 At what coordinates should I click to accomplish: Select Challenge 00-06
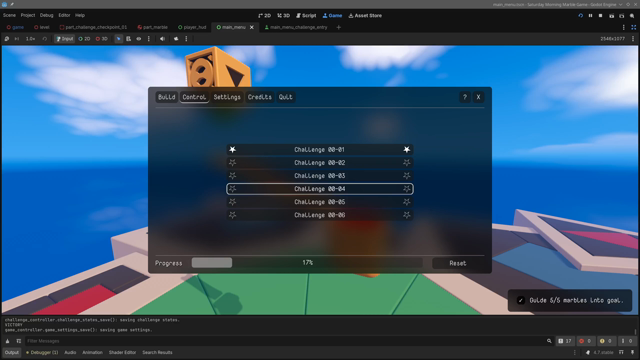[320, 215]
